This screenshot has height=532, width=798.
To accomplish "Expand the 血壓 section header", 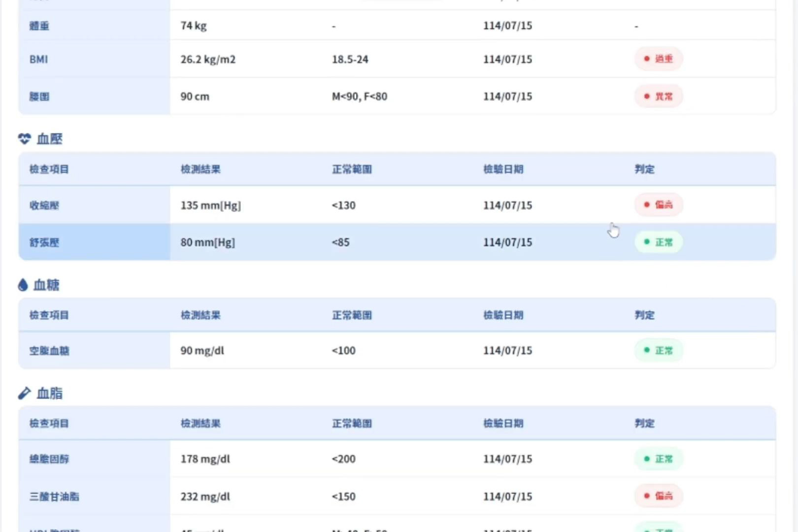I will (47, 139).
